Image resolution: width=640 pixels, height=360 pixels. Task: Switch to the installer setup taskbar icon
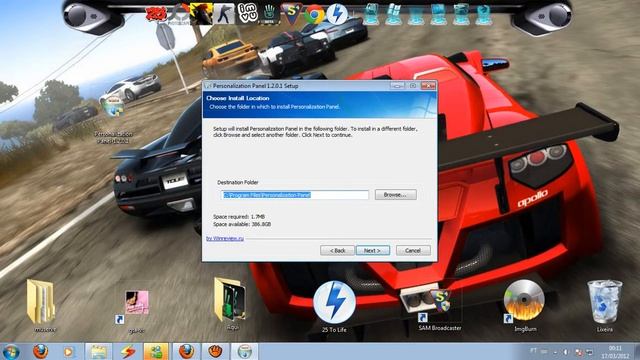(x=244, y=351)
